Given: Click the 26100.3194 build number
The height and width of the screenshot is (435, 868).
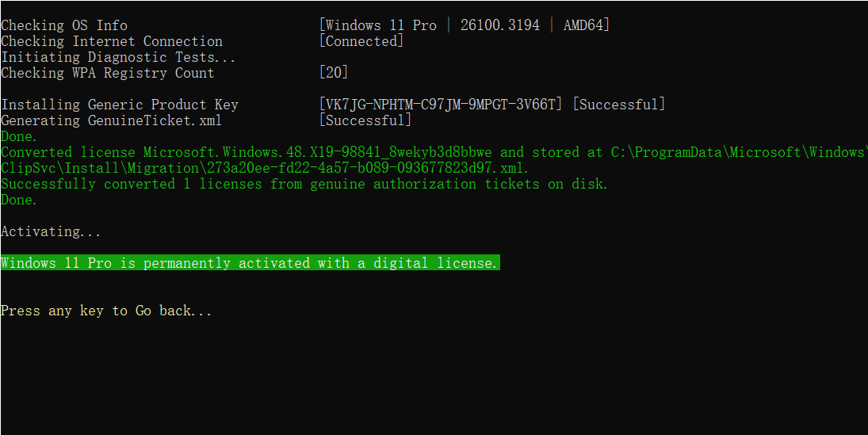Looking at the screenshot, I should pyautogui.click(x=499, y=25).
